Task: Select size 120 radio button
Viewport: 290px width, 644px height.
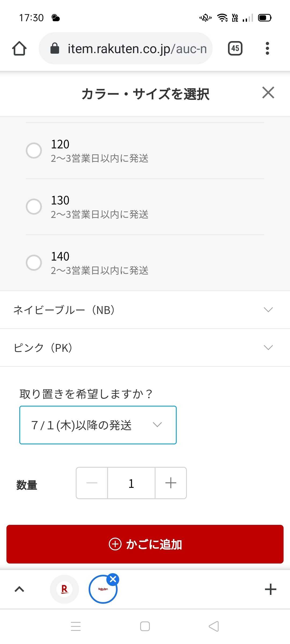Action: 34,150
